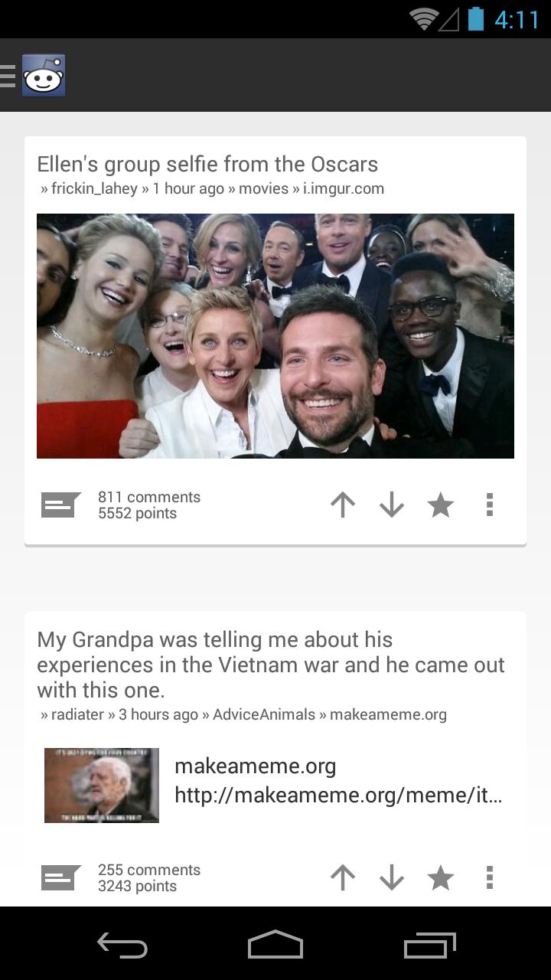Viewport: 551px width, 980px height.
Task: Open the 255 comments icon
Action: coord(61,878)
